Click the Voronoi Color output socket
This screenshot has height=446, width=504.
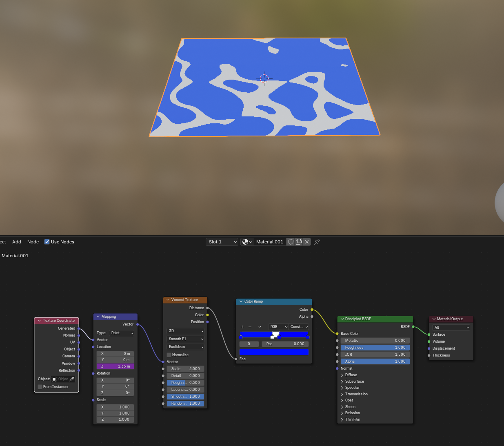pos(207,315)
